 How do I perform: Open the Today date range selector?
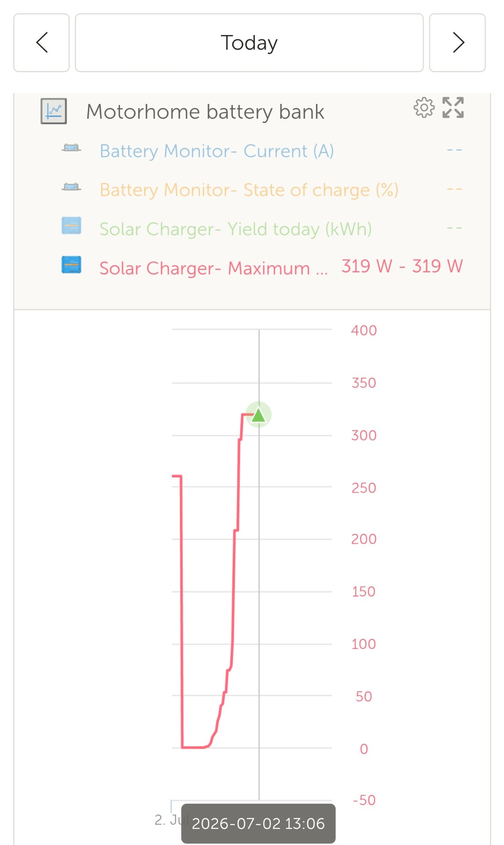coord(249,43)
